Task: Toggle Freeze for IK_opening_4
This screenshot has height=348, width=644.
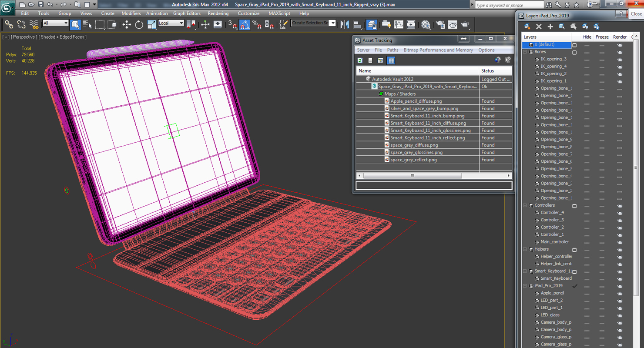Action: click(x=602, y=67)
